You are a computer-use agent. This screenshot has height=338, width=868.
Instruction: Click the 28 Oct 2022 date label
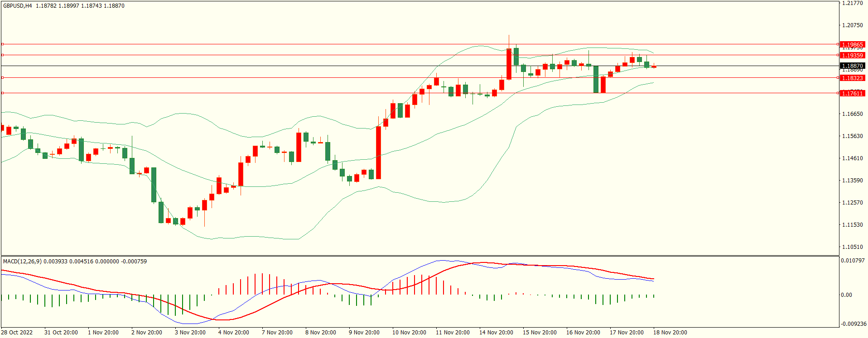(17, 333)
